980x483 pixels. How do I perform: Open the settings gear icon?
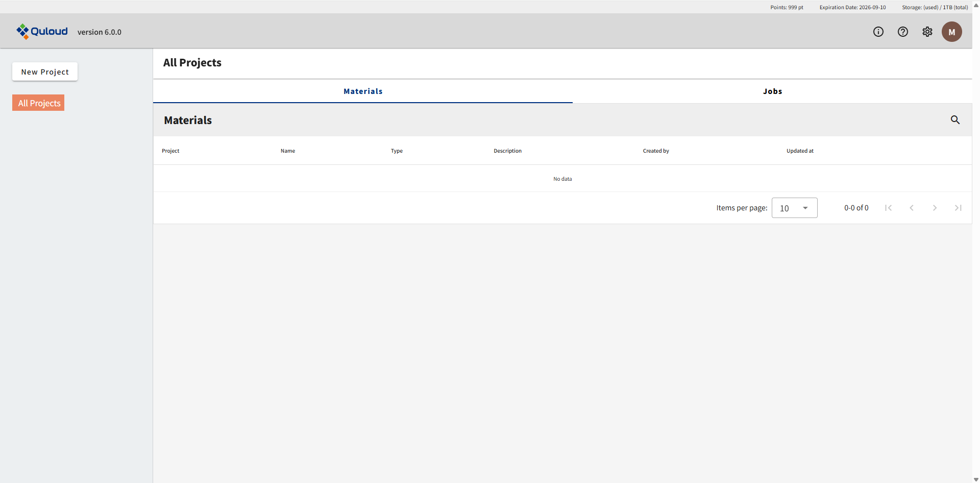[927, 32]
